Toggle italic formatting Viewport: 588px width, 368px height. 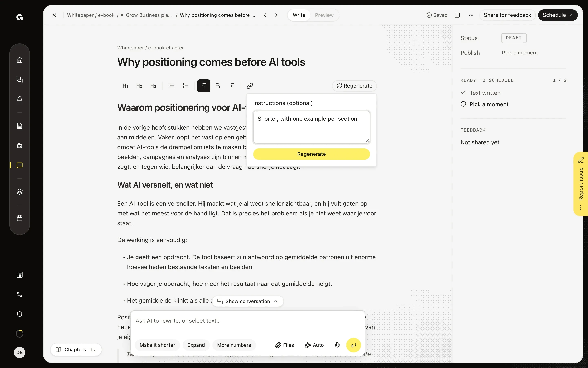(232, 86)
